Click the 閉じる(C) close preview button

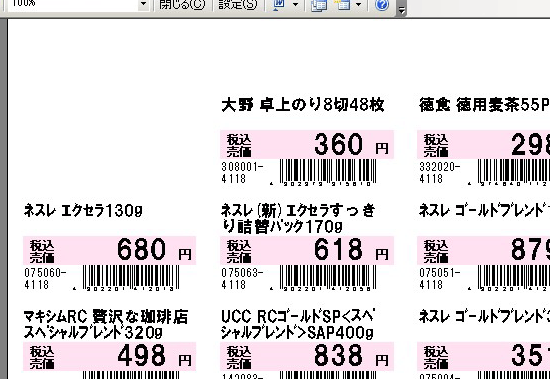click(x=182, y=5)
